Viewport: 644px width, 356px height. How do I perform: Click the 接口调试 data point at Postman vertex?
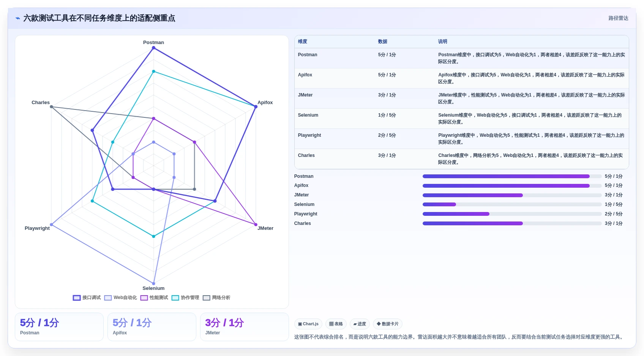(153, 48)
